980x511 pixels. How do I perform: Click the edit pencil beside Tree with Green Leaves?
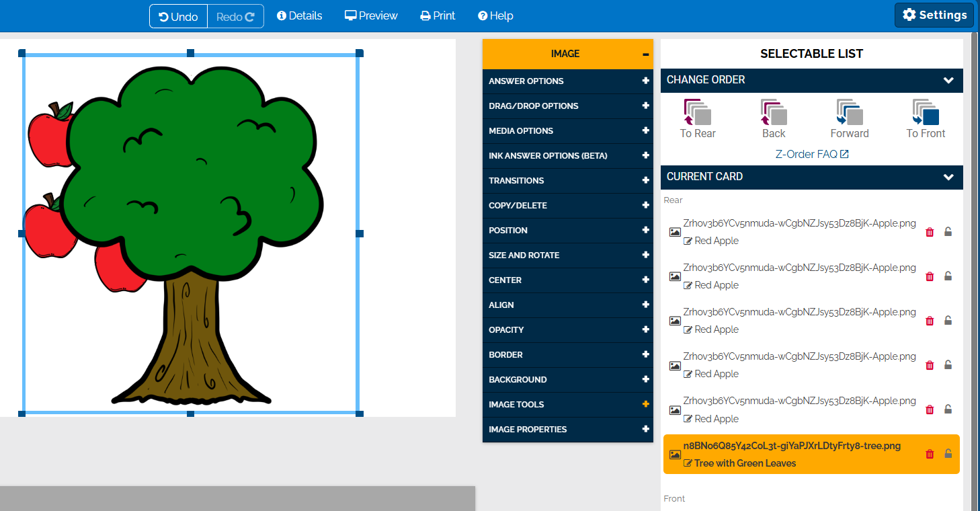click(x=687, y=463)
